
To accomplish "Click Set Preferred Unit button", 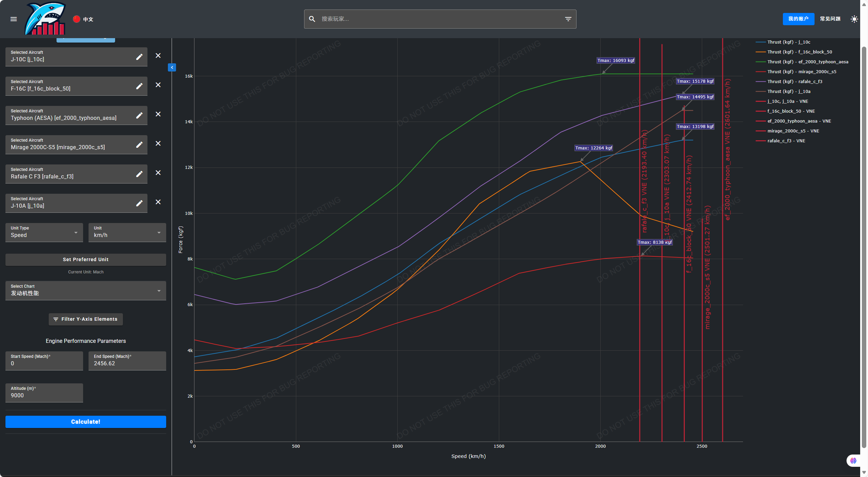I will tap(85, 259).
